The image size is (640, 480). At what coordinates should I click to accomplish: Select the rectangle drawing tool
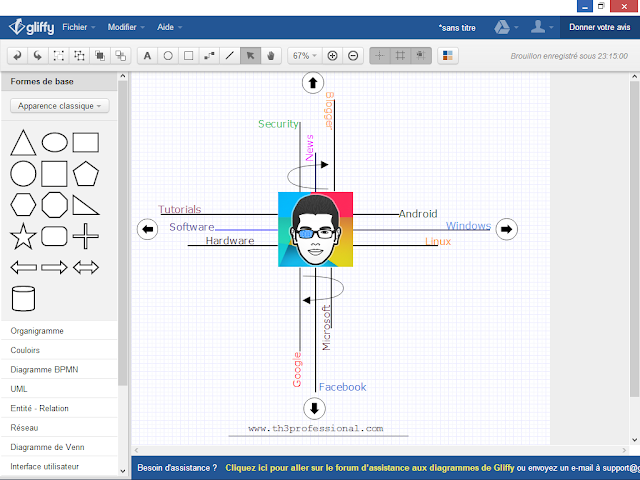tap(189, 56)
